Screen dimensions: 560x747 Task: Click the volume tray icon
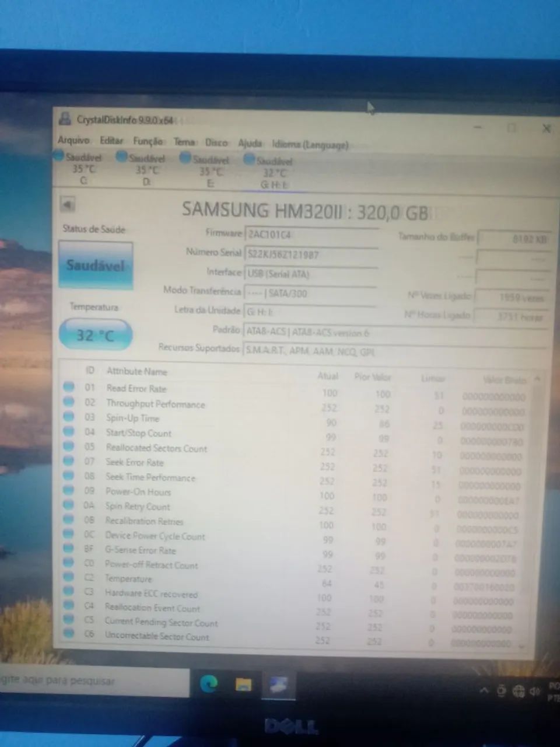535,692
